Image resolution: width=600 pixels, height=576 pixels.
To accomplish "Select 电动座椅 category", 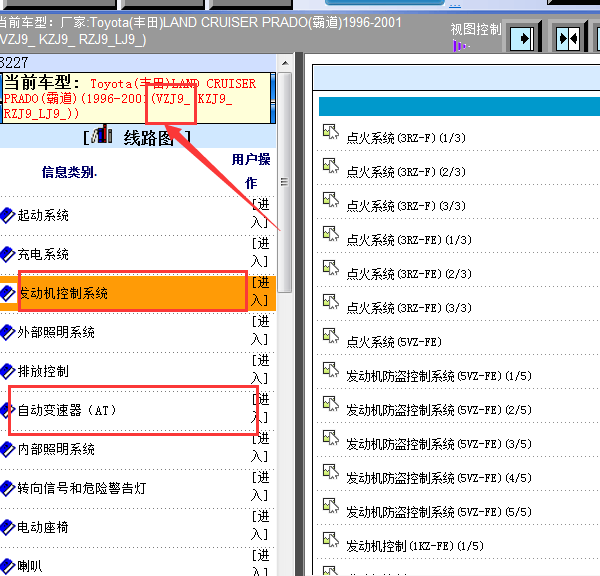I will point(43,527).
